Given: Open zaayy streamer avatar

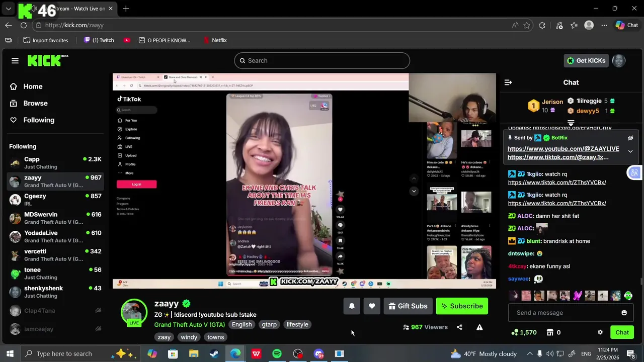Looking at the screenshot, I should tap(134, 312).
